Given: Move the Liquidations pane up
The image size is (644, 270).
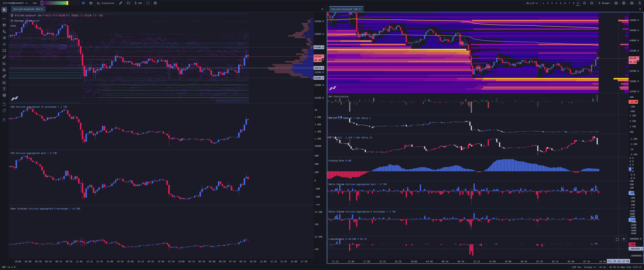Looking at the screenshot, I should click(624, 239).
